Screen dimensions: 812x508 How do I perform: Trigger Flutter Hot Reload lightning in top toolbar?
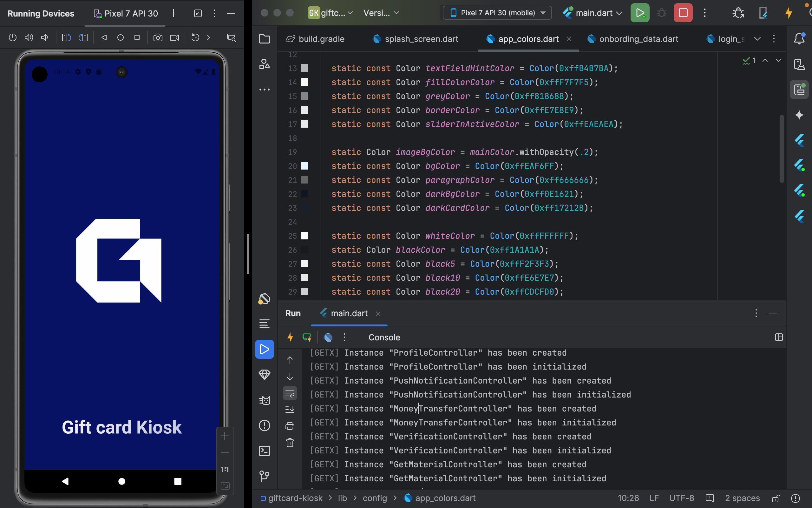789,13
